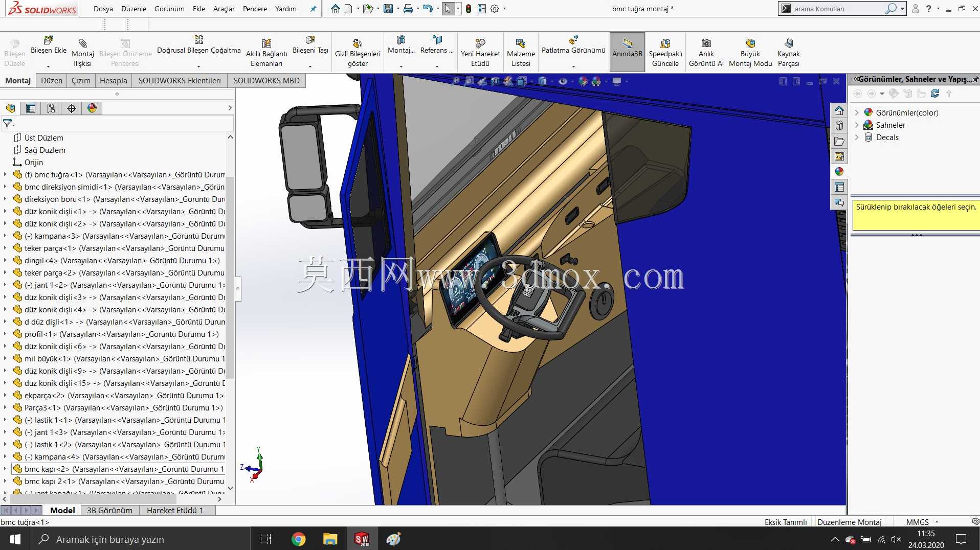
Task: Open the dropdown under Patlatma Görünümü
Action: (573, 66)
